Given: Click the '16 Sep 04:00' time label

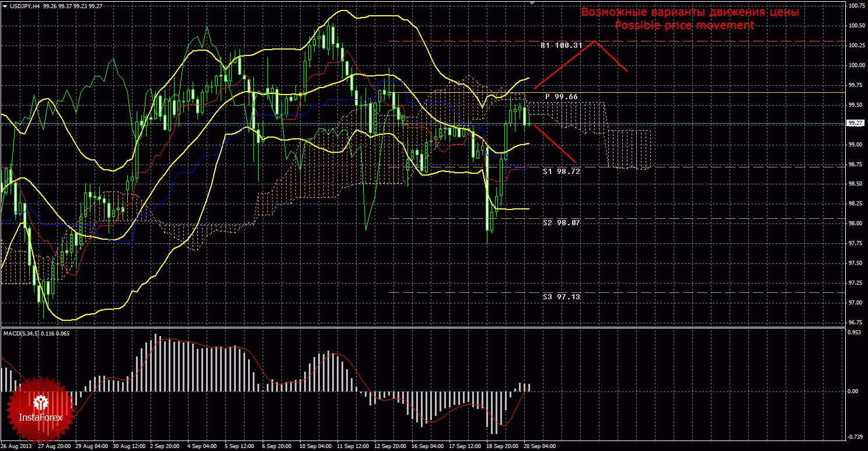Looking at the screenshot, I should tap(427, 446).
